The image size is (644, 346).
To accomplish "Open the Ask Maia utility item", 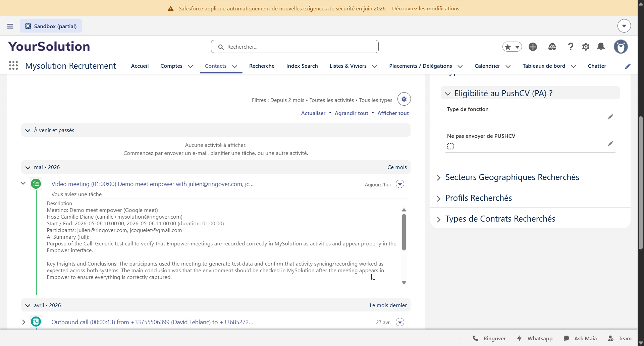I will [x=580, y=338].
